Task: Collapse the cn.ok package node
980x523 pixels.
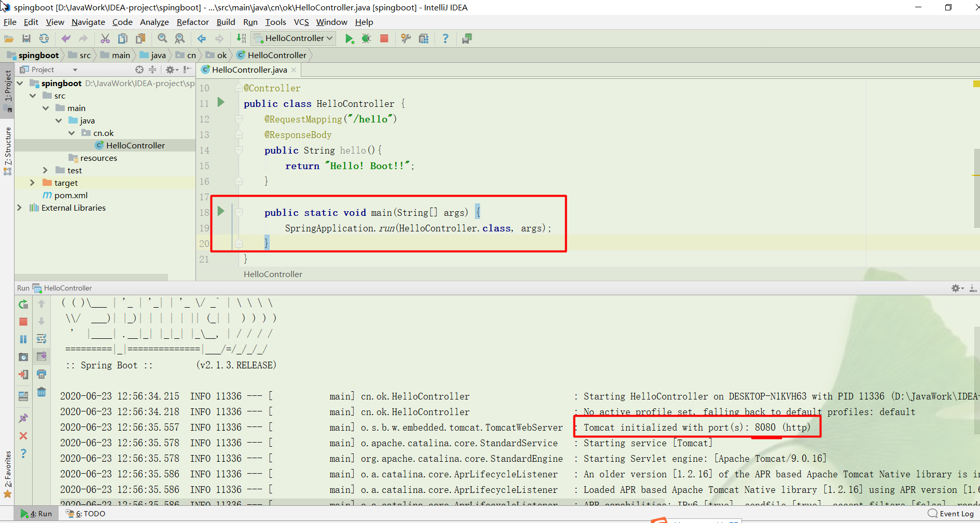Action: point(72,133)
